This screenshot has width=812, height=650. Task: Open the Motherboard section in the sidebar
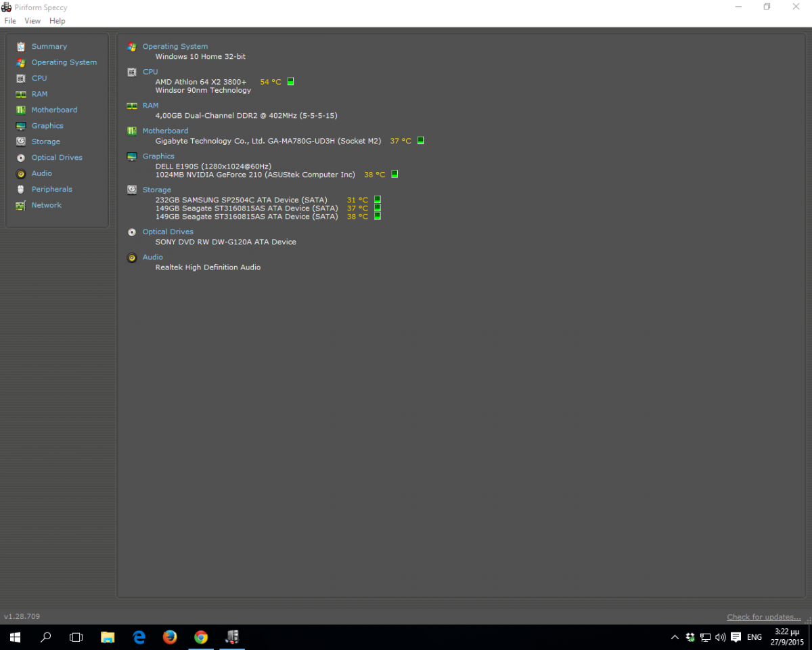pyautogui.click(x=54, y=110)
